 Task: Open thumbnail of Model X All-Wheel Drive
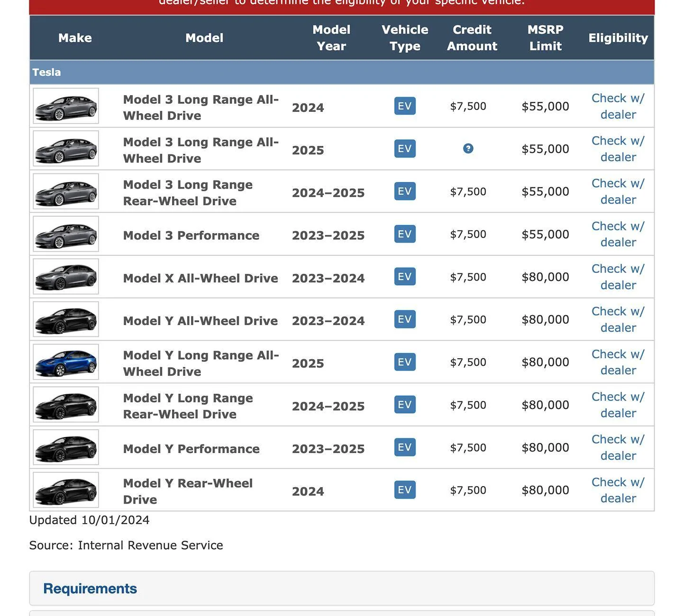66,277
